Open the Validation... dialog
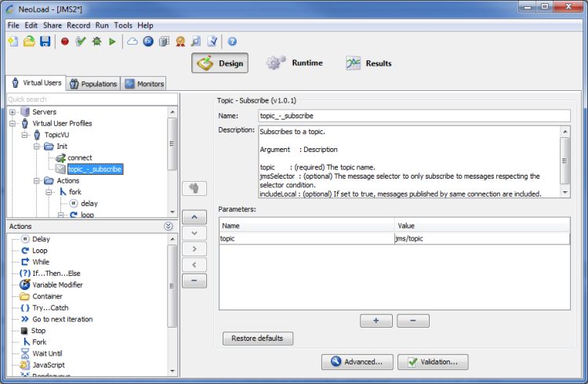The height and width of the screenshot is (384, 588). click(x=433, y=362)
